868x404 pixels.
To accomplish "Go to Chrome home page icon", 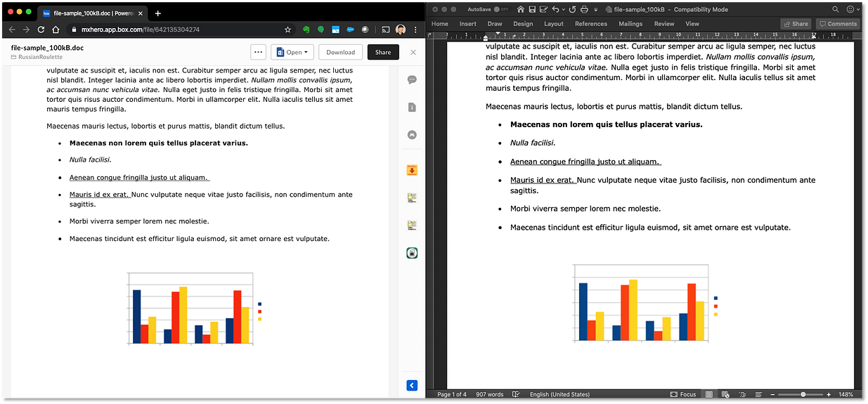I will [56, 30].
